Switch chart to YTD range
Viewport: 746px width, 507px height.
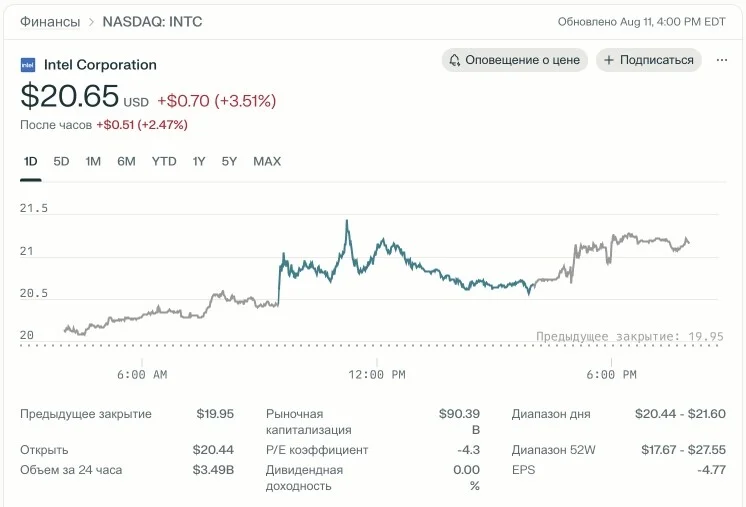[164, 162]
